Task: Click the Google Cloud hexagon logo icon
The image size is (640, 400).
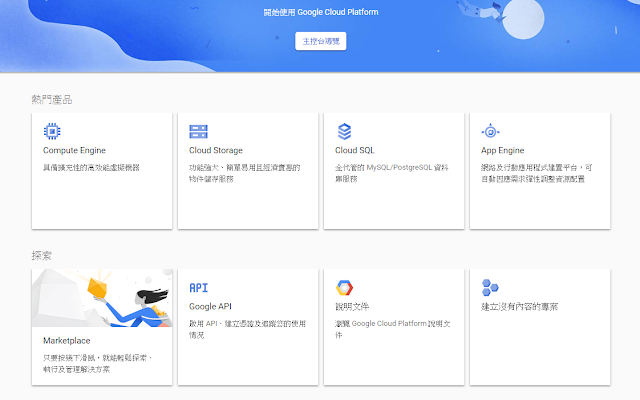Action: (344, 288)
